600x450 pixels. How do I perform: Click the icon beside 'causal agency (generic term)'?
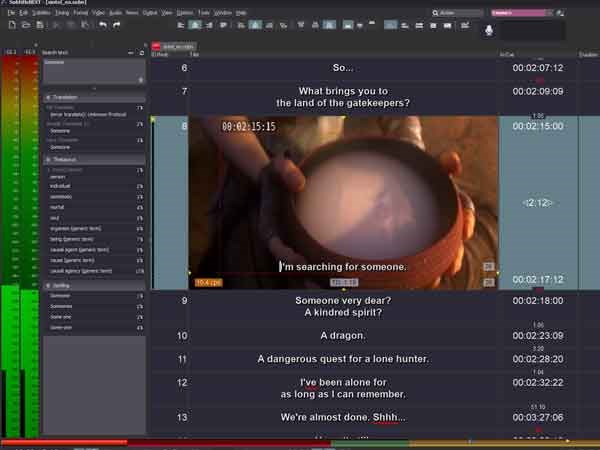[x=140, y=271]
